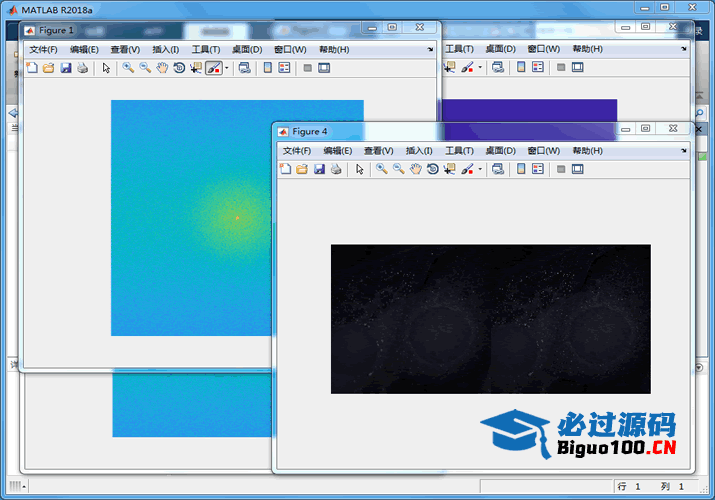Screen dimensions: 715x500
Task: Open file icon in Figure 4 toolbar
Action: tap(302, 169)
